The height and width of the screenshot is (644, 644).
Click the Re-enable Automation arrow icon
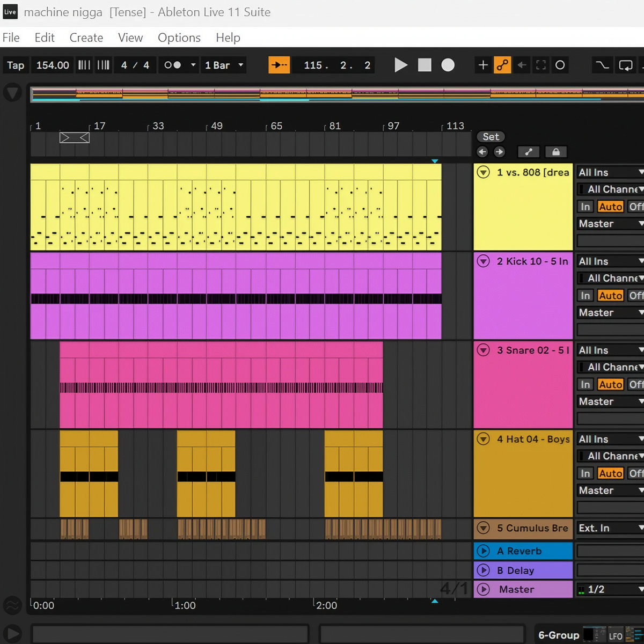522,65
